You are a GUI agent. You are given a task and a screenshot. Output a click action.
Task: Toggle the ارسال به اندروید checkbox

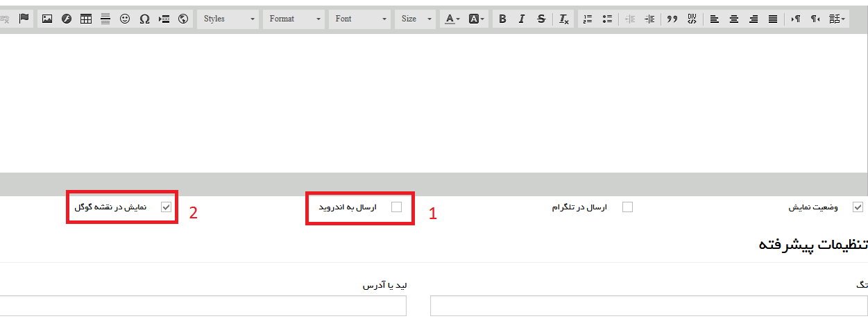(x=396, y=207)
